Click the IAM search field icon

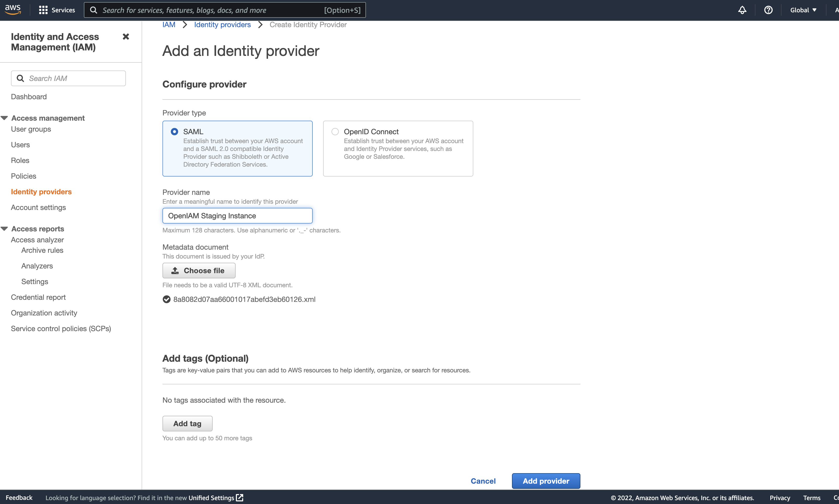pos(20,78)
